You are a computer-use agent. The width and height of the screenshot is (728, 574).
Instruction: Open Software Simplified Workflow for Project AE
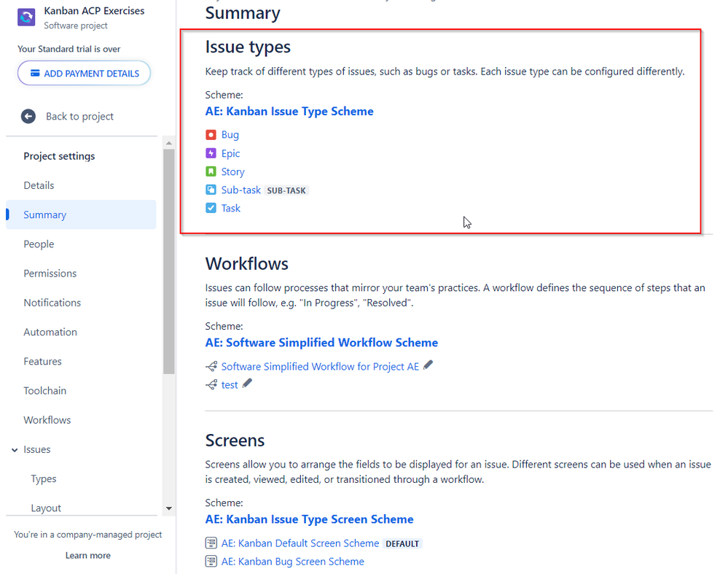(x=320, y=366)
